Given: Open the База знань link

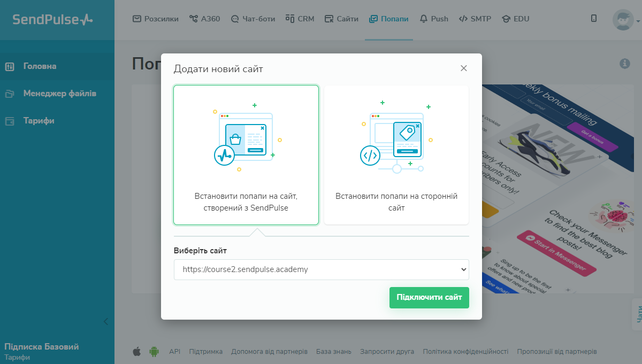Looking at the screenshot, I should point(334,352).
